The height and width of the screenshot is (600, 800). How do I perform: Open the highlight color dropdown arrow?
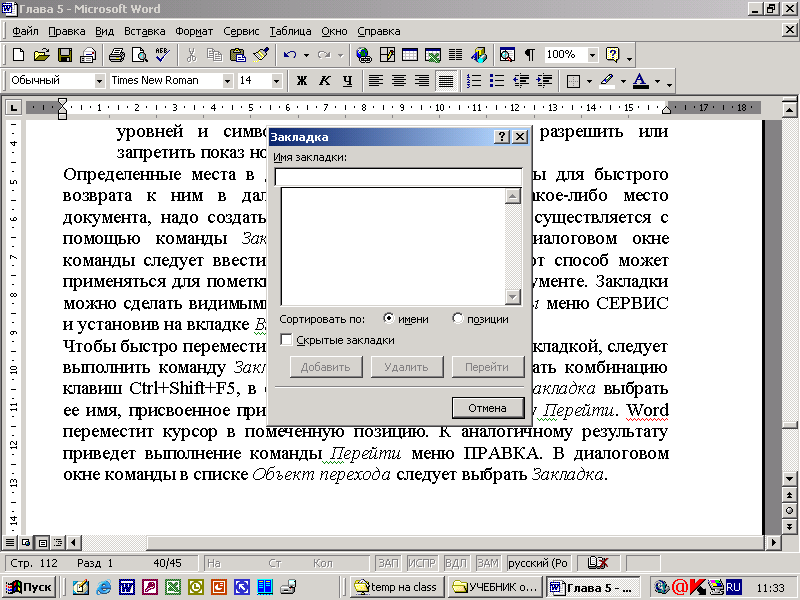tap(623, 81)
